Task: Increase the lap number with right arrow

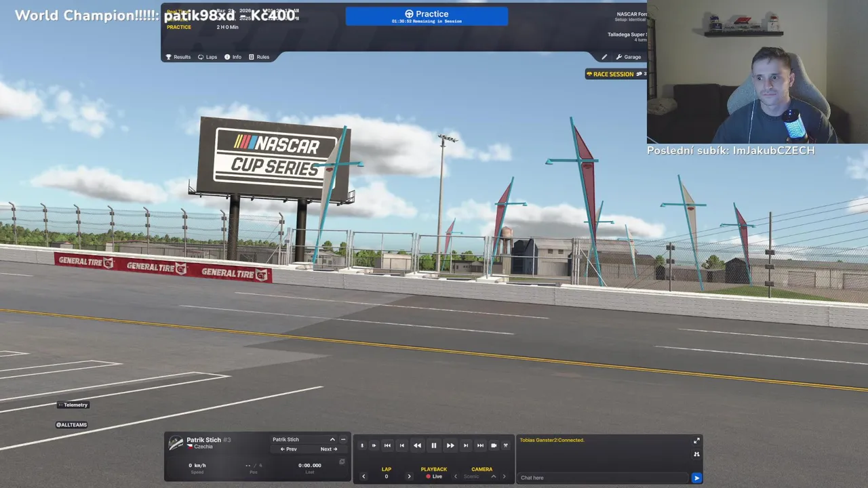Action: pyautogui.click(x=409, y=476)
